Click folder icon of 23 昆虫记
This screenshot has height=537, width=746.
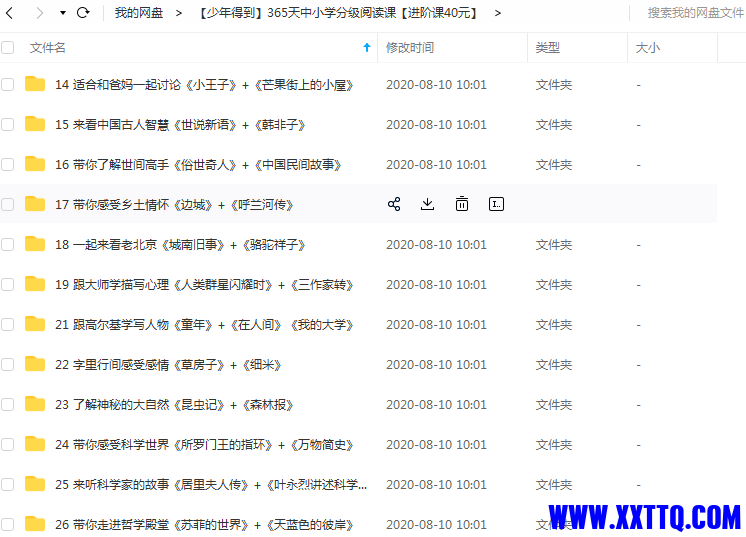click(35, 403)
